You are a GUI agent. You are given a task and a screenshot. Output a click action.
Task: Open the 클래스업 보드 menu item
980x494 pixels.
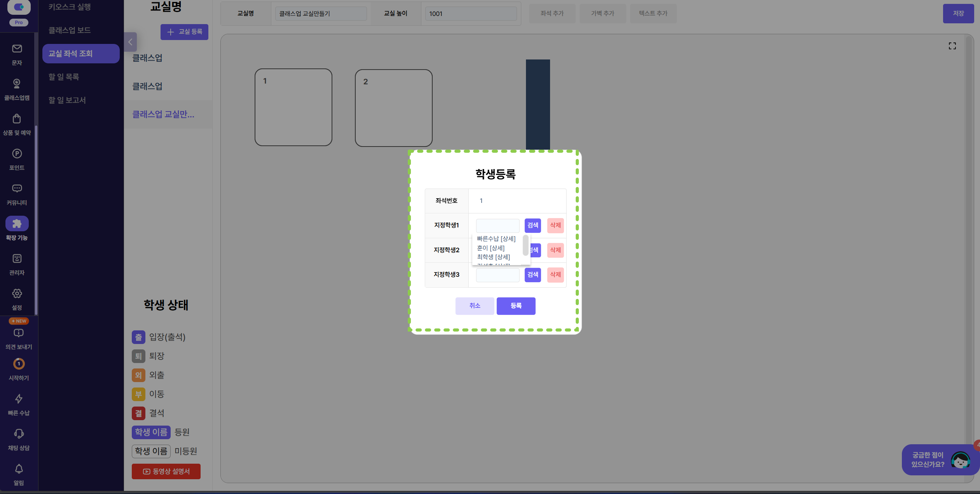pos(70,30)
